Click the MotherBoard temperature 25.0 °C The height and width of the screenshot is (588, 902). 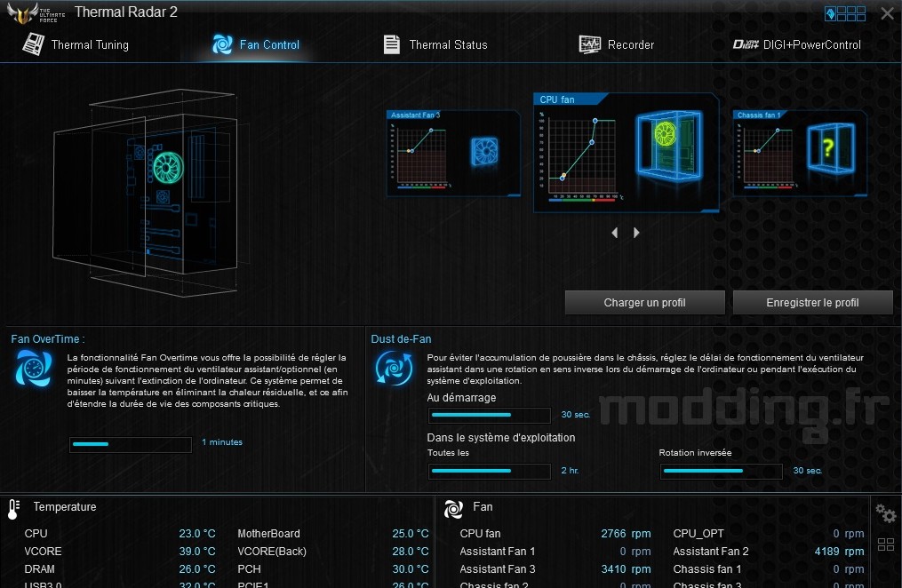411,534
